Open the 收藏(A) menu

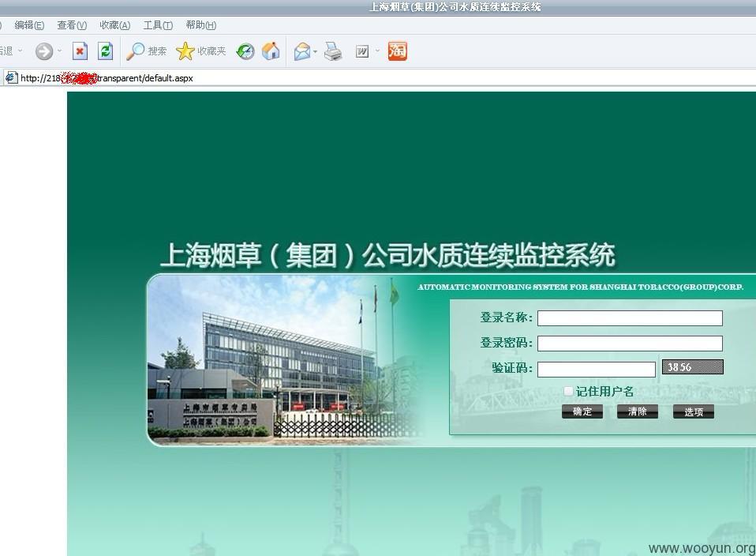114,25
